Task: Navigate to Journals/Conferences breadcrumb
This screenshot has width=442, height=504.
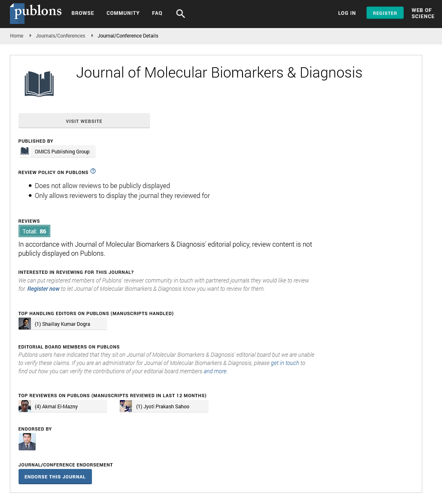Action: [x=60, y=36]
